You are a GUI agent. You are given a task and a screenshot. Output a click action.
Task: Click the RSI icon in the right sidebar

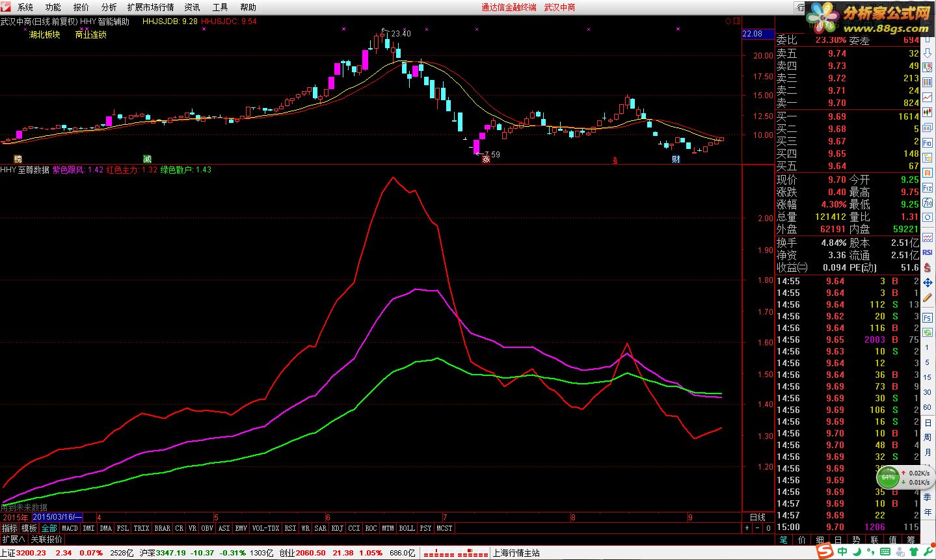(x=928, y=252)
